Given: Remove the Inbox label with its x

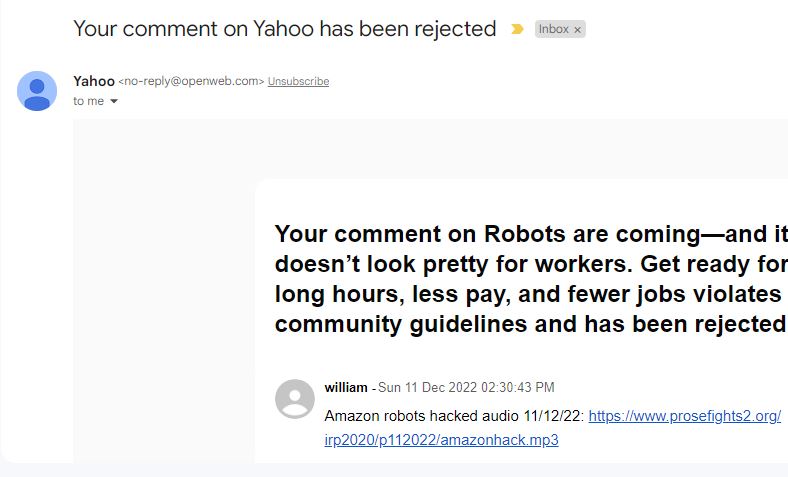Looking at the screenshot, I should (x=577, y=30).
